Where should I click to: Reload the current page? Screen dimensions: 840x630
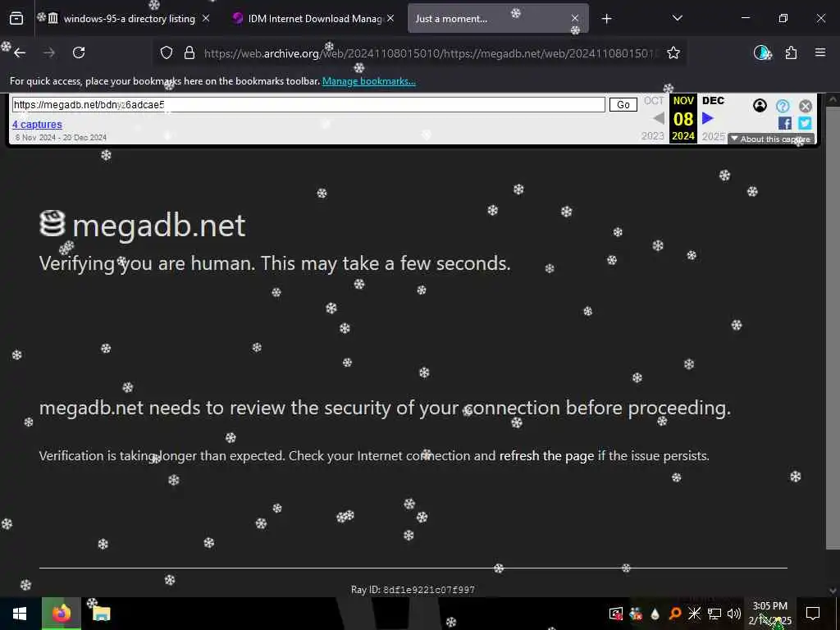79,52
